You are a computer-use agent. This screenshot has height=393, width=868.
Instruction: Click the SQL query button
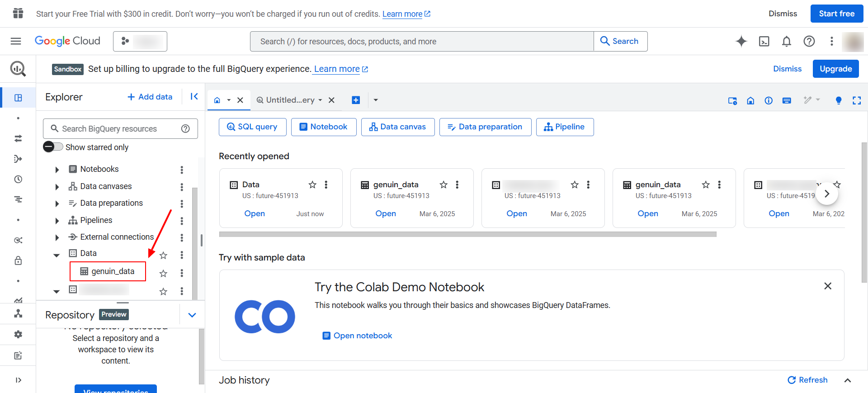point(253,127)
